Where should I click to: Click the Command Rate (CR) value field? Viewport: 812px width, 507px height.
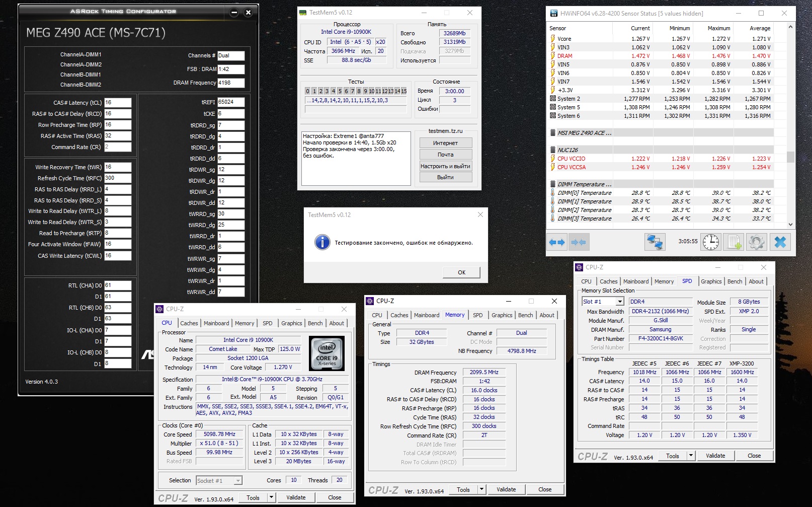pyautogui.click(x=118, y=147)
